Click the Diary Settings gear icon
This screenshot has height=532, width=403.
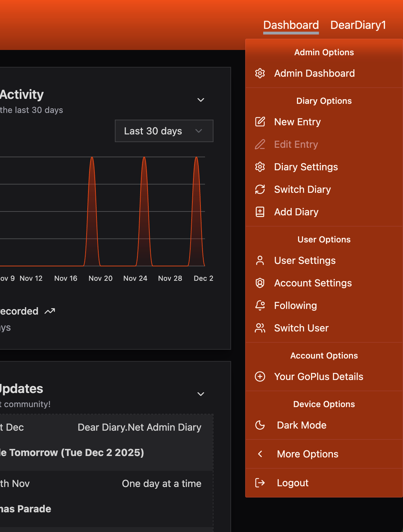[x=260, y=167]
